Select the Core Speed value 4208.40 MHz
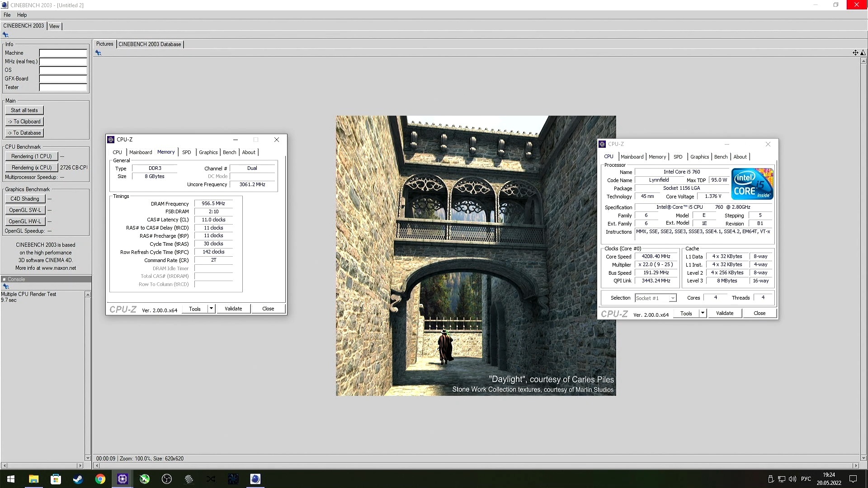Screen dimensions: 868x488 pos(656,256)
